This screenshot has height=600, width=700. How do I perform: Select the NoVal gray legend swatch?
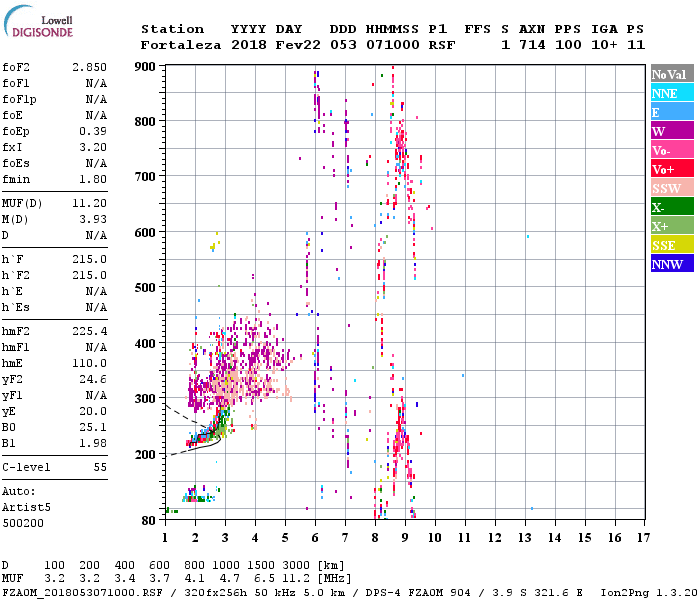[672, 74]
